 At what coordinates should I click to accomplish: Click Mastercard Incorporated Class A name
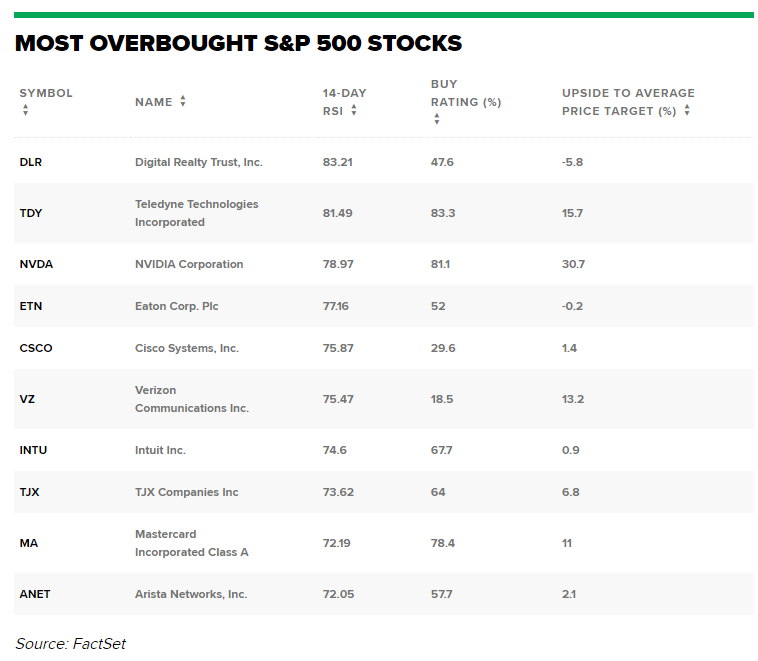click(191, 543)
